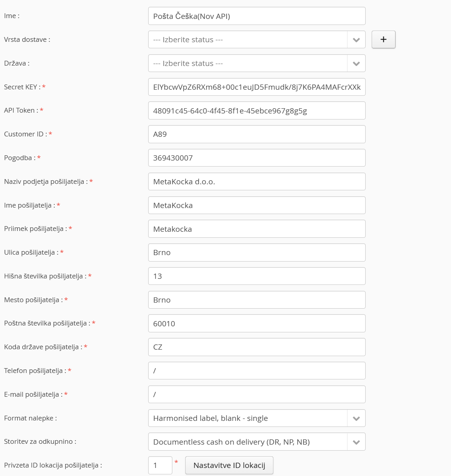Click the 'API Token :' label text
This screenshot has width=451, height=476.
coord(21,111)
